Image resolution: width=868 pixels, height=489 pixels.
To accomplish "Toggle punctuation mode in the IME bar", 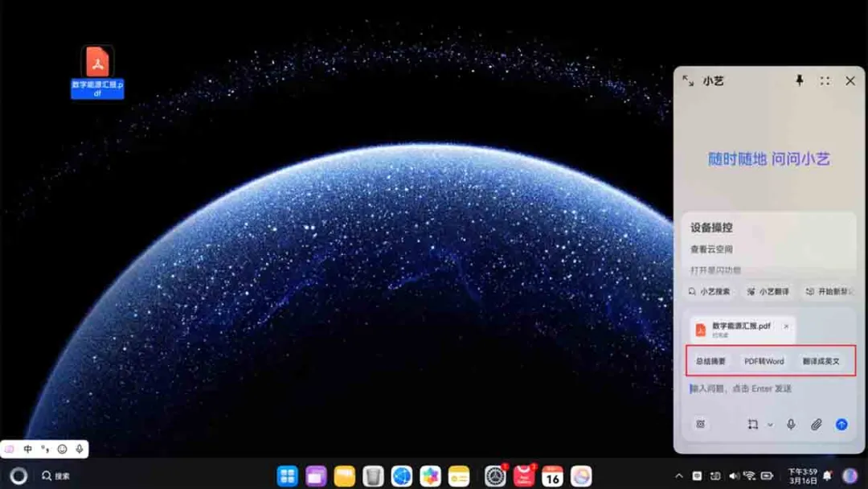I will [x=45, y=449].
